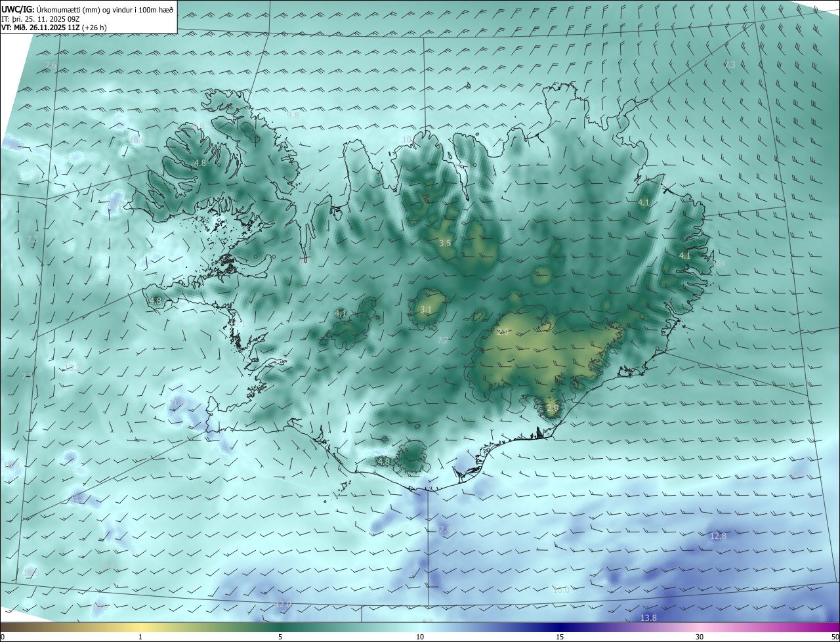Click the "12.8" value label on the map

[719, 536]
